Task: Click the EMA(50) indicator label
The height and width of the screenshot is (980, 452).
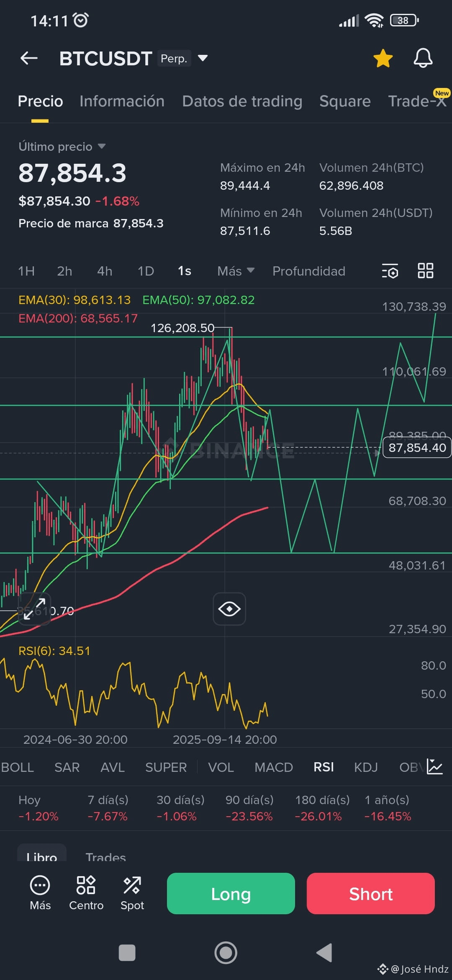Action: pos(198,300)
